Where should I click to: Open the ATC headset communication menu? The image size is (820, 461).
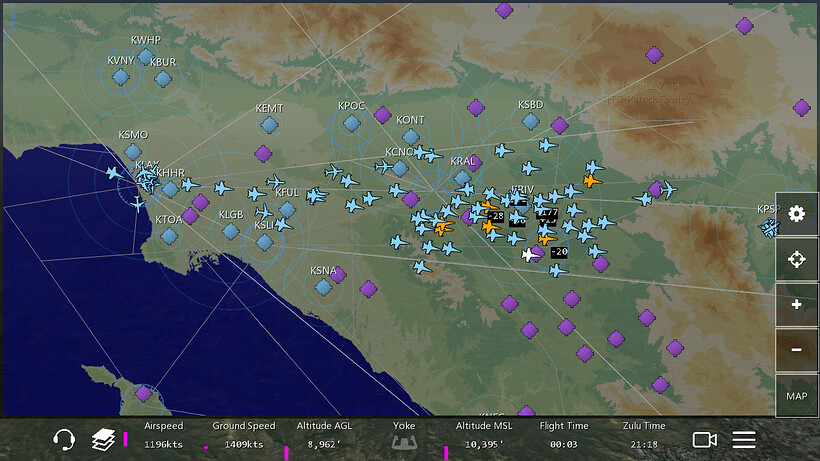coord(64,440)
